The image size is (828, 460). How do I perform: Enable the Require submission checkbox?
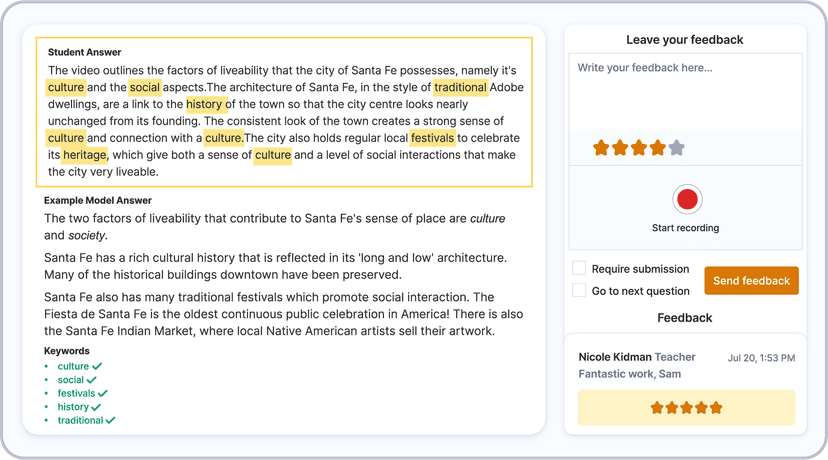coord(579,268)
